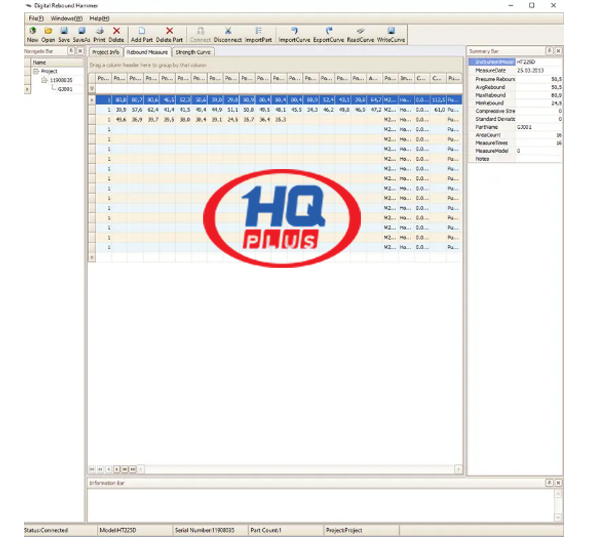Close the Summary Bar panel
Viewport: 600px width, 540px height.
[x=559, y=51]
